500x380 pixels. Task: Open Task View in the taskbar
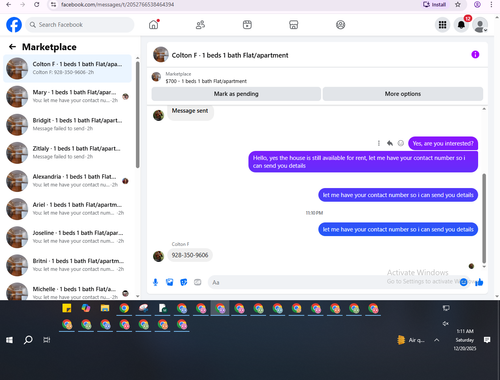[47, 340]
